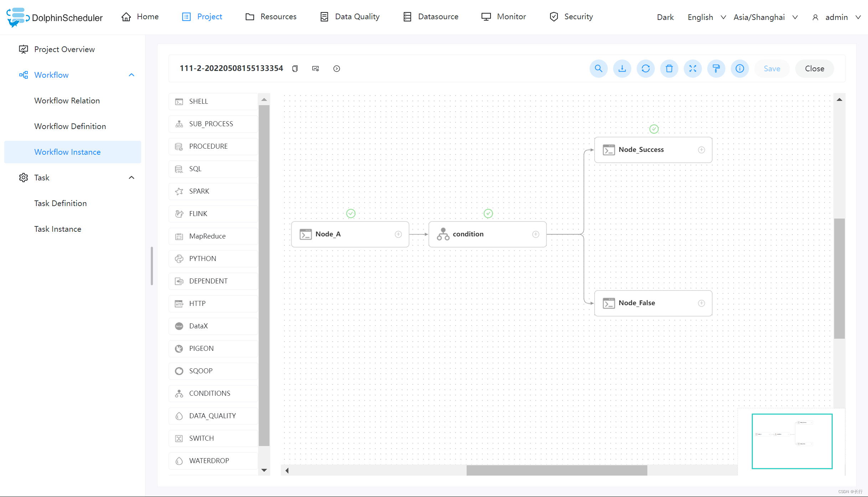Click Close button on workflow editor
This screenshot has height=497, width=868.
click(x=814, y=68)
